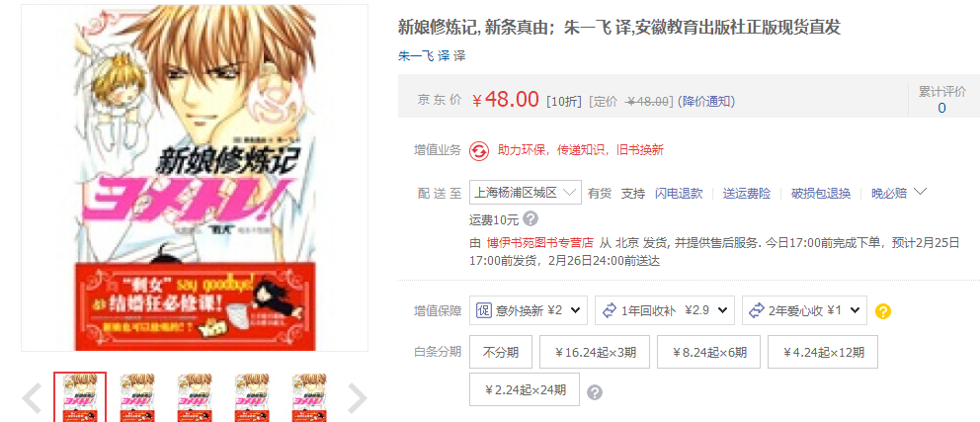This screenshot has width=980, height=422.
Task: Expand the 2年爱心收 ¥1 dropdown
Action: 804,310
